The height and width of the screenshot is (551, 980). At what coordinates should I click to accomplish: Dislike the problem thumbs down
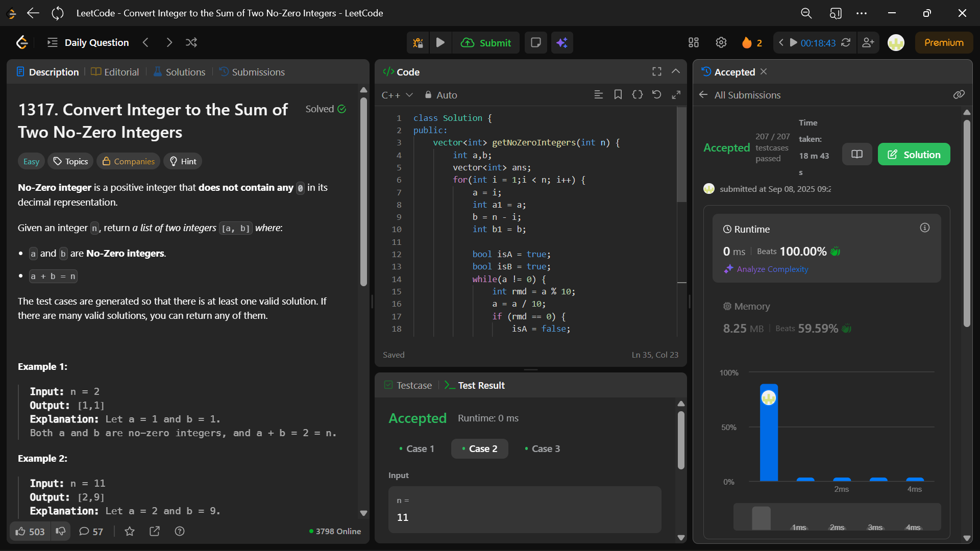point(61,532)
